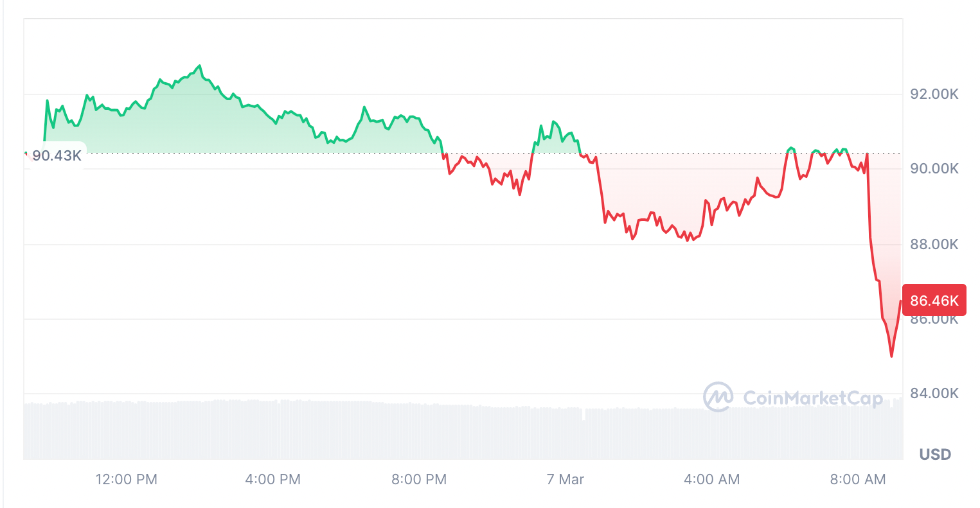Select the 12:00 PM time axis label
Screen dimensions: 980x508
(127, 479)
